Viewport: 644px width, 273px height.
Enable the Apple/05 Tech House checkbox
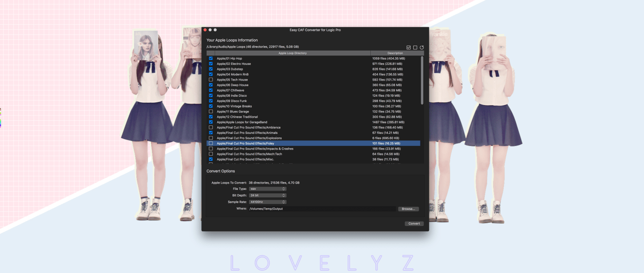point(211,80)
